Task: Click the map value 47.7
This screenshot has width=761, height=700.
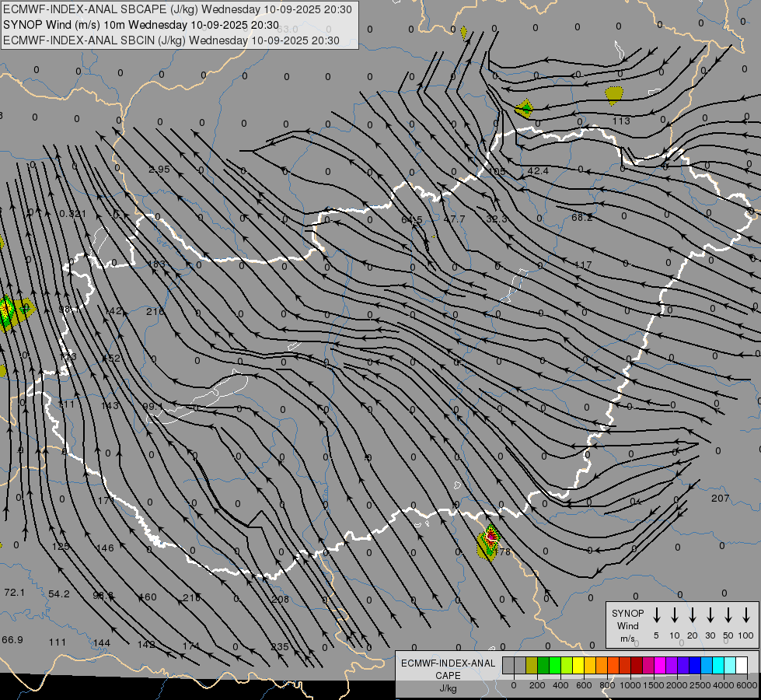Action: [x=454, y=219]
